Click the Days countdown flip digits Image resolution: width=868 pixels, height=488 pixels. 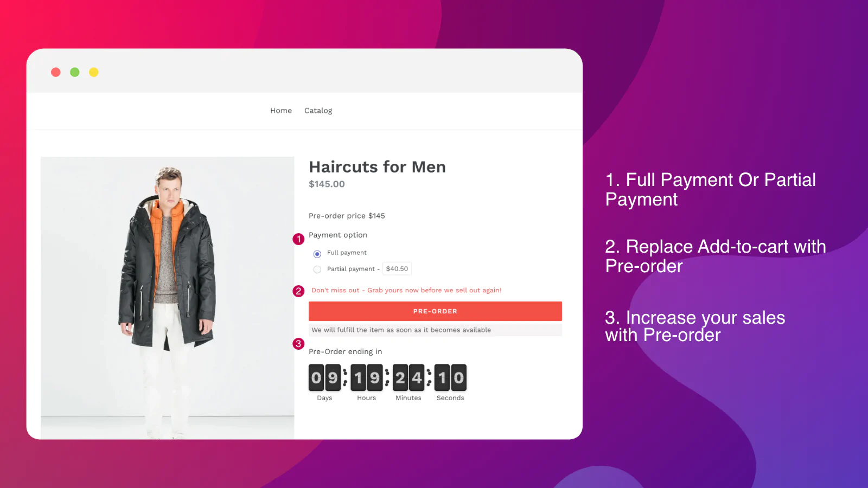coord(324,377)
